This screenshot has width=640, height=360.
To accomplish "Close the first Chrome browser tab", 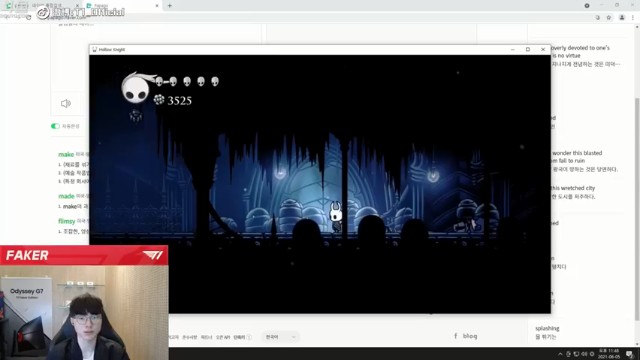I will coord(78,6).
